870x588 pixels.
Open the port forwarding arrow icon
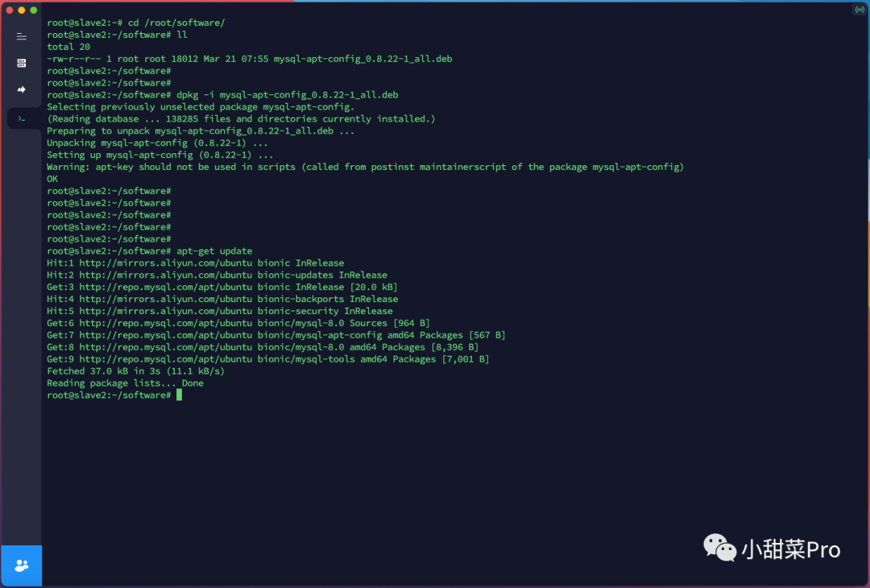(x=22, y=89)
